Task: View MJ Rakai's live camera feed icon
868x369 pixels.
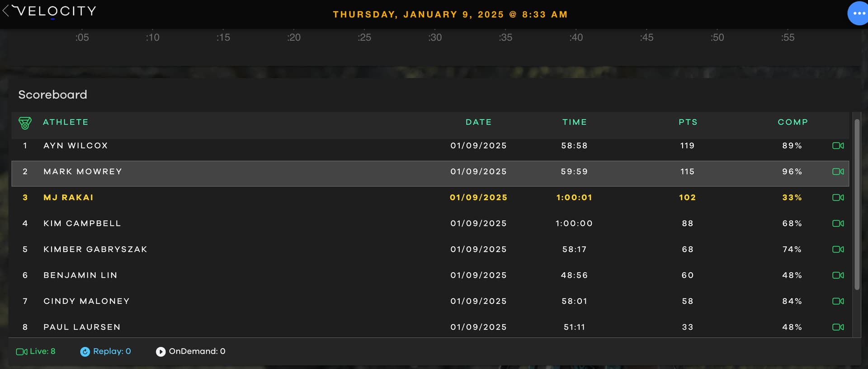Action: [x=838, y=197]
